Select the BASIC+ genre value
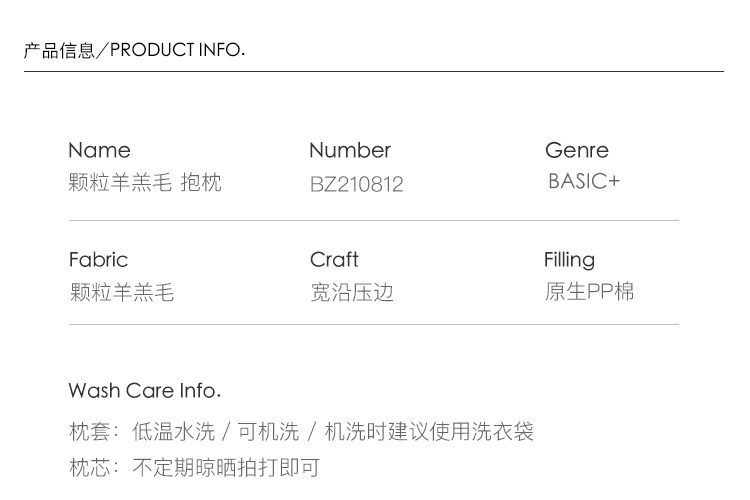750x500 pixels. (x=584, y=182)
